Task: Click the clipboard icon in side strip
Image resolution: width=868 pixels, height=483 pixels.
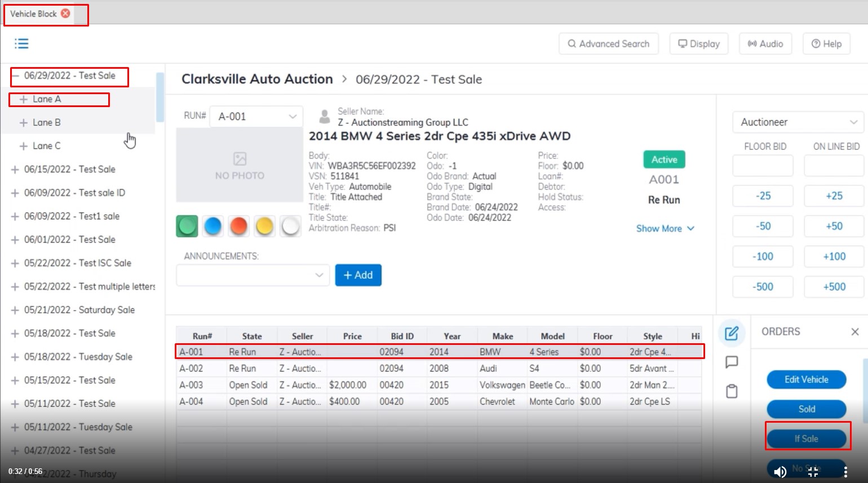Action: click(732, 391)
